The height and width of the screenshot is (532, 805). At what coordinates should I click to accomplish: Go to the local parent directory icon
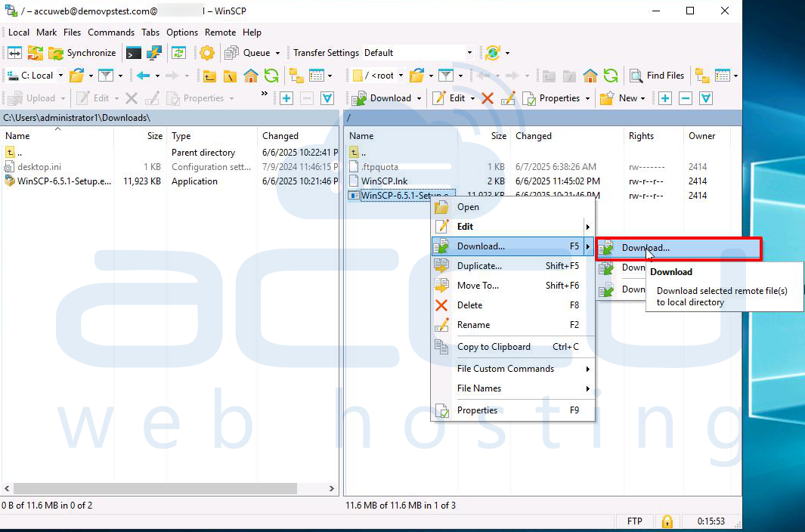pyautogui.click(x=209, y=76)
